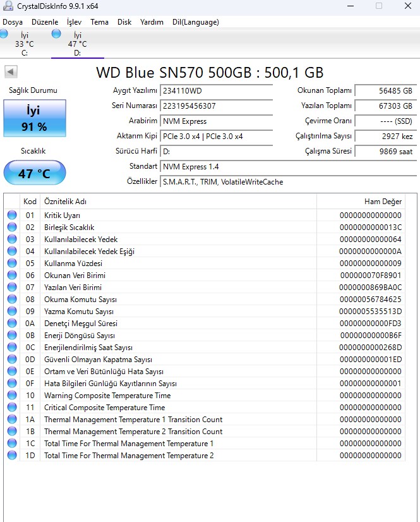This screenshot has height=522, width=420.
Task: Click Okunan Toplamı value 56485 GB
Action: [386, 90]
